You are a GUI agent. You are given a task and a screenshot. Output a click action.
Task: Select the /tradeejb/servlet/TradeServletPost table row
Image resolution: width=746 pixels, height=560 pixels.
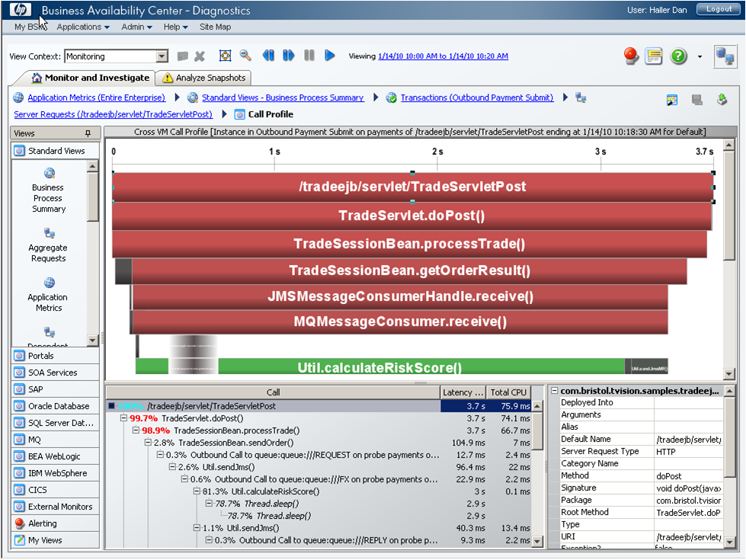coord(318,406)
